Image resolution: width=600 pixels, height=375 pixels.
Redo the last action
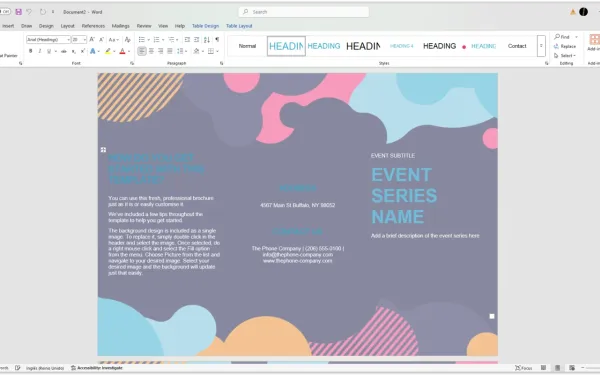[x=42, y=12]
